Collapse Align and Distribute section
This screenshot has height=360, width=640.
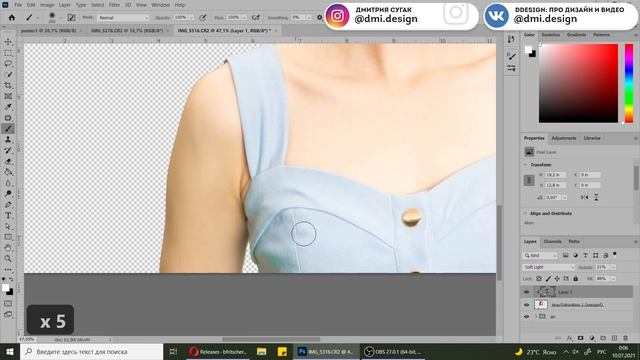[x=525, y=213]
